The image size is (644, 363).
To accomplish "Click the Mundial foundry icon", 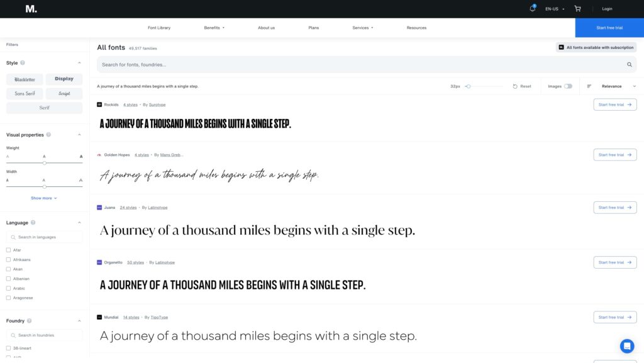I will tap(99, 317).
